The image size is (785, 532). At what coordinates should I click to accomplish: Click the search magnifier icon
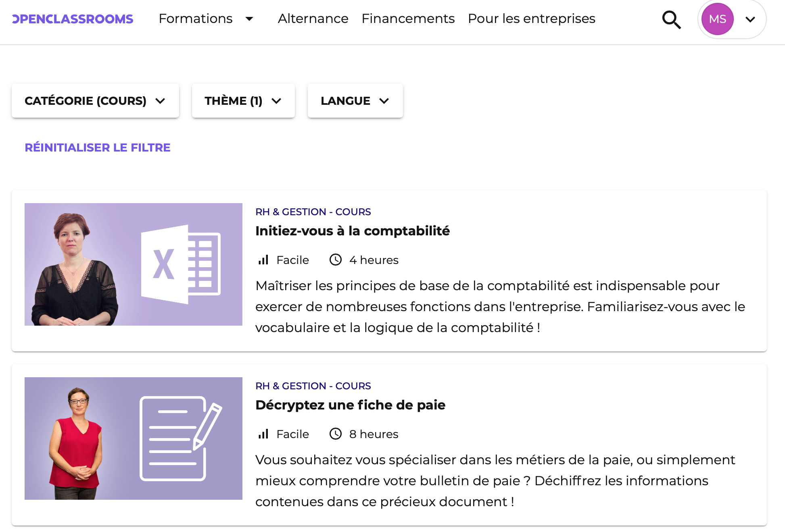click(x=671, y=19)
